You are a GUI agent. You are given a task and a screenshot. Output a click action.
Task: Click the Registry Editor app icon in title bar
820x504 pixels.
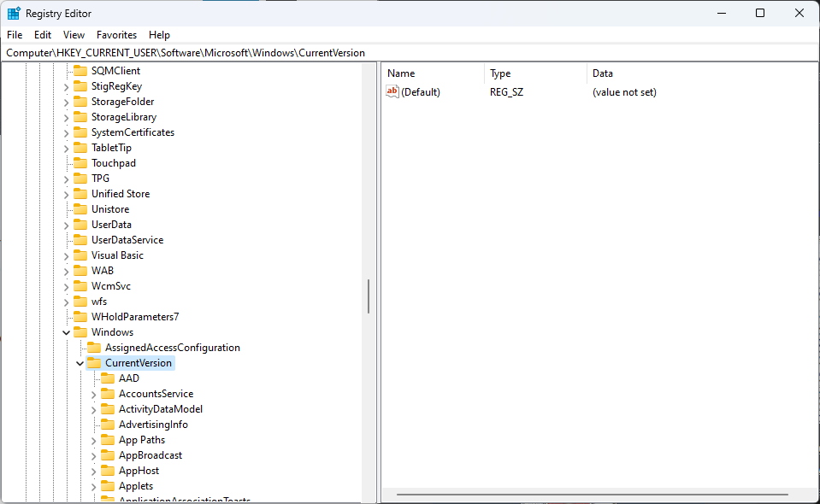click(14, 14)
